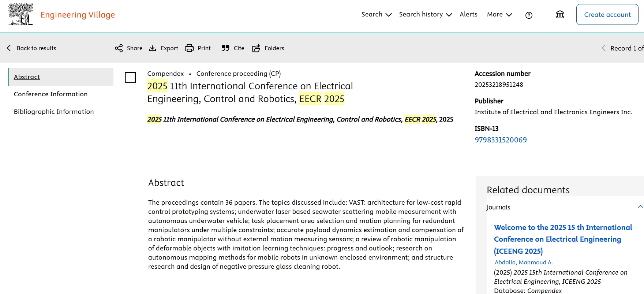Click the Folders label text
The height and width of the screenshot is (294, 644).
click(274, 48)
